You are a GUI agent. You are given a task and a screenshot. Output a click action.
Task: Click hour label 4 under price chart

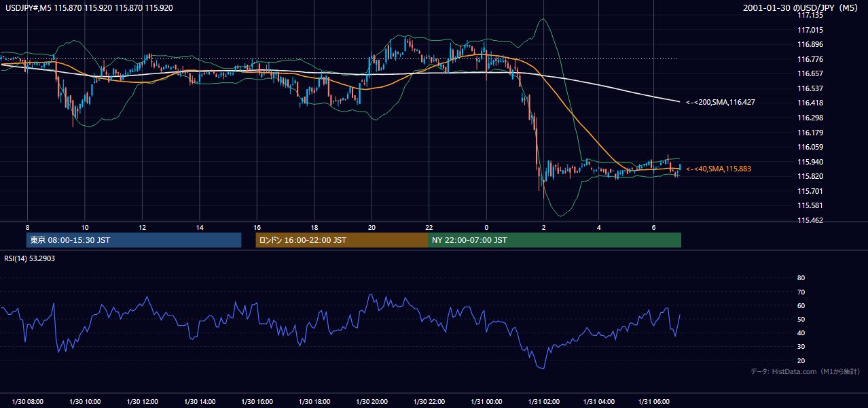pyautogui.click(x=599, y=226)
